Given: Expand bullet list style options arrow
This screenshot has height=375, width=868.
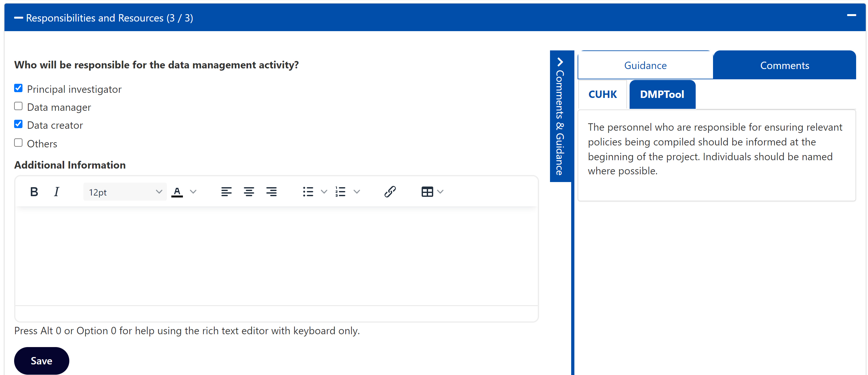Looking at the screenshot, I should 324,192.
